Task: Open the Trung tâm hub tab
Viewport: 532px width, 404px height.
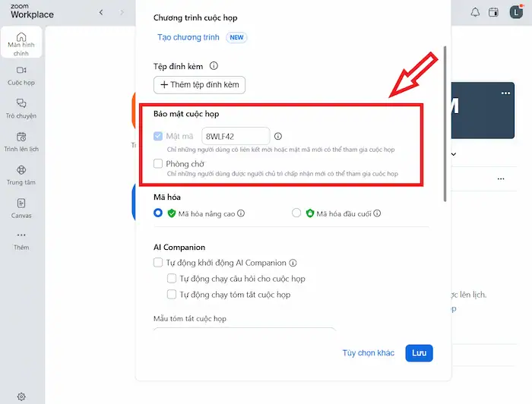Action: (21, 175)
